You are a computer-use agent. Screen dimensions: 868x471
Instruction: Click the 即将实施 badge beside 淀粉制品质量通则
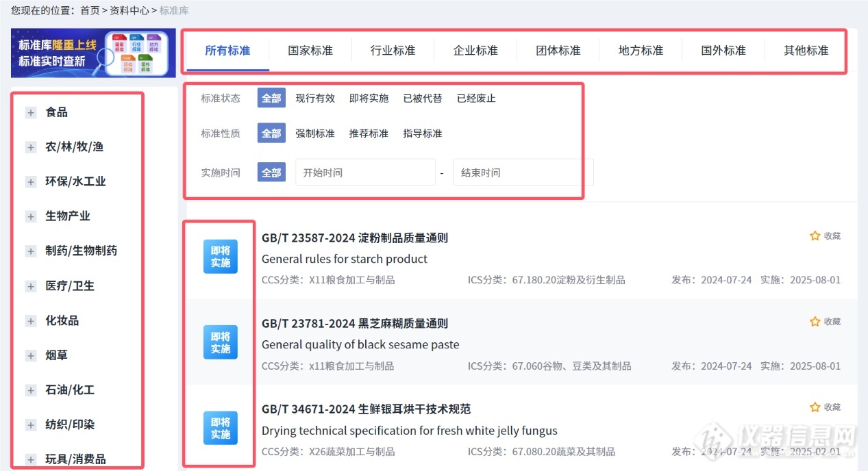click(221, 257)
